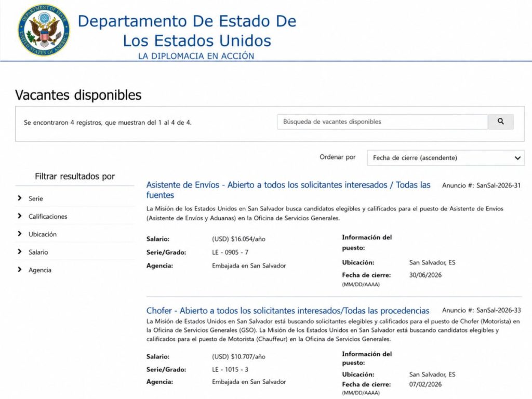Click the Filtrar resultados por heading
532x399 pixels.
75,177
